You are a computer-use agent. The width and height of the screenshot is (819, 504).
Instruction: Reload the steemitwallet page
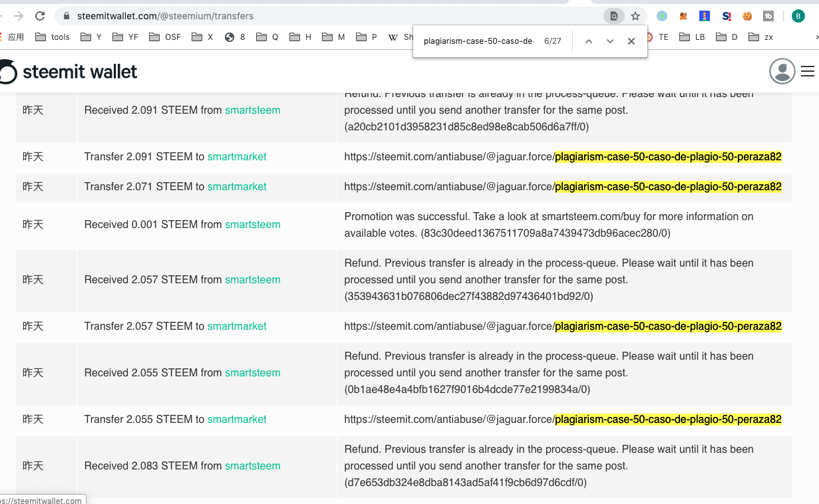click(40, 16)
